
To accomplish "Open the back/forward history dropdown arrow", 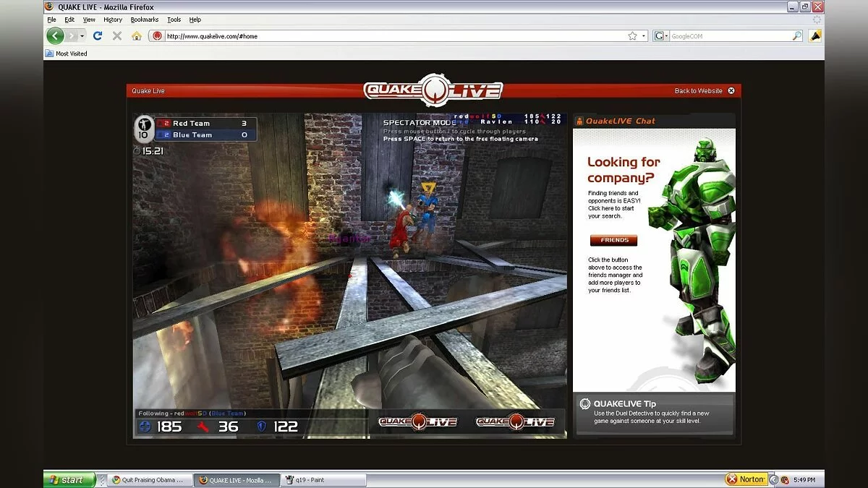I will [x=82, y=35].
